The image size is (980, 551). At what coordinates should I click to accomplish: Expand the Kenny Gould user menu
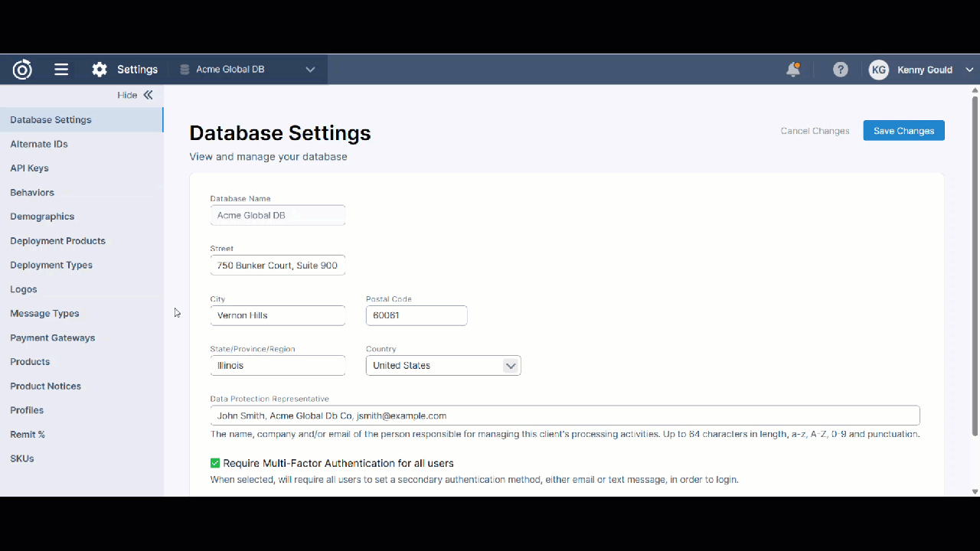969,70
